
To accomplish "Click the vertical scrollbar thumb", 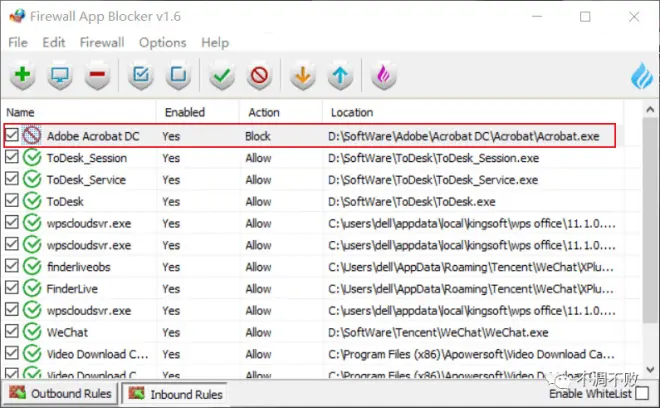I will pos(650,221).
